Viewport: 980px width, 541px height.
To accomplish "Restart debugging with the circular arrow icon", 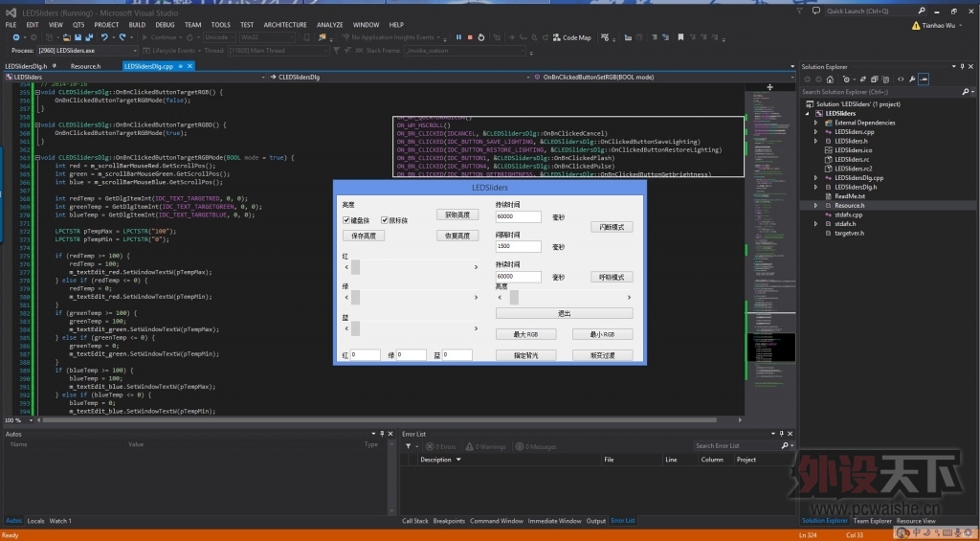I will coord(481,37).
